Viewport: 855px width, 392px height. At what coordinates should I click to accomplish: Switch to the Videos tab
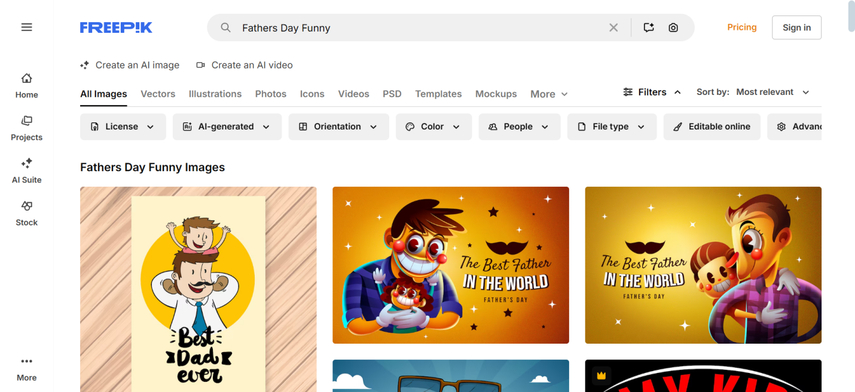353,94
